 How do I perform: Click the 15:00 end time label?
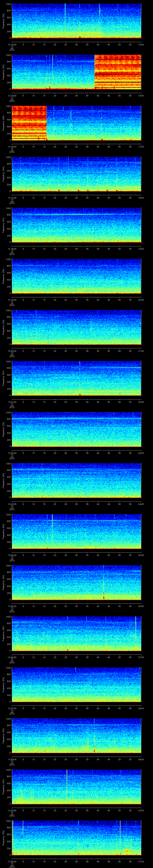point(141,44)
